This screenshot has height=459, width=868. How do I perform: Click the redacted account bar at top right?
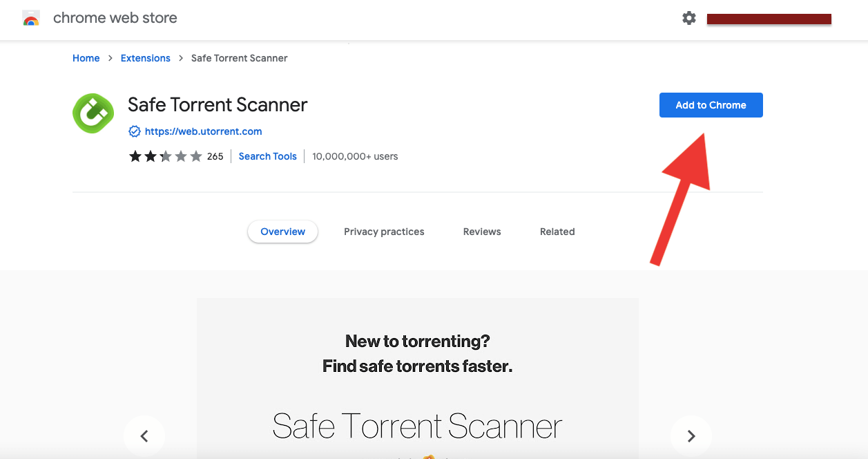769,19
